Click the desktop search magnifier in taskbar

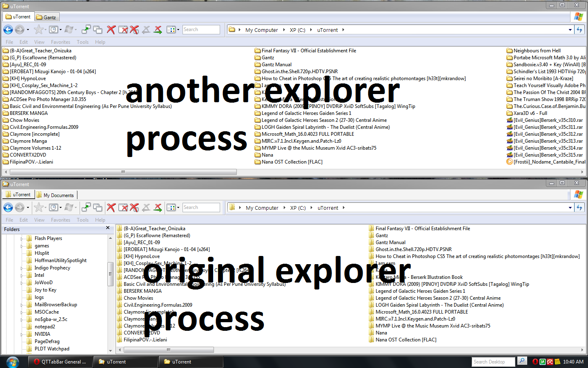(522, 361)
